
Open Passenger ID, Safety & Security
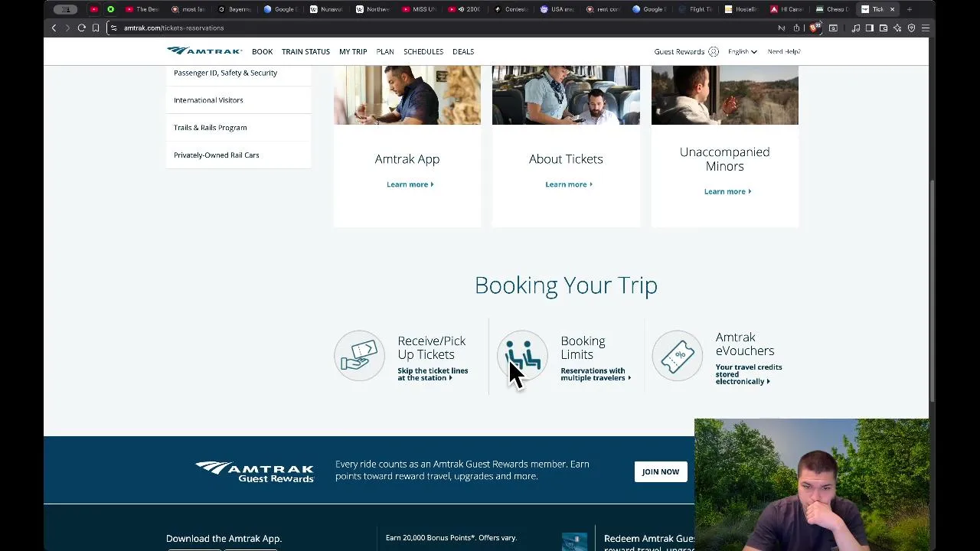tap(225, 73)
